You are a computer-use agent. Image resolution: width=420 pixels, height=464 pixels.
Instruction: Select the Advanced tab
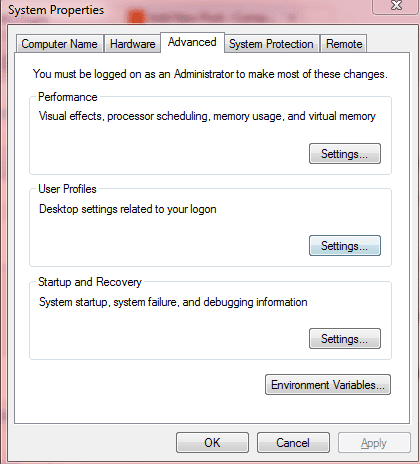point(192,42)
